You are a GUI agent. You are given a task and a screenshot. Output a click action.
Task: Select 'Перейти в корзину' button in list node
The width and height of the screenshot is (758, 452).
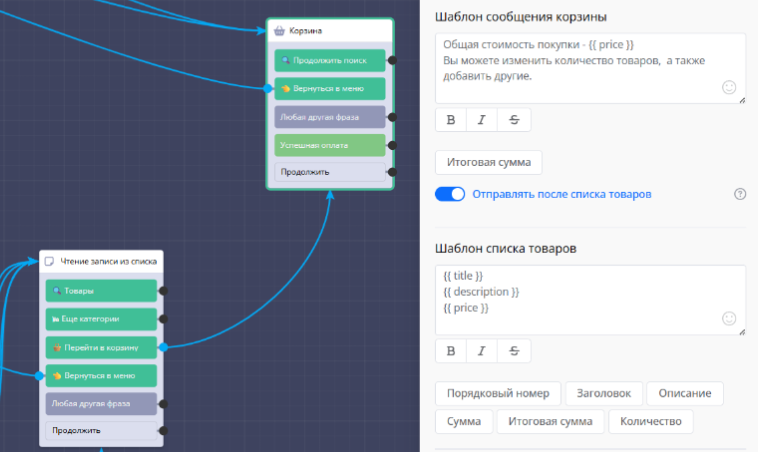[101, 347]
